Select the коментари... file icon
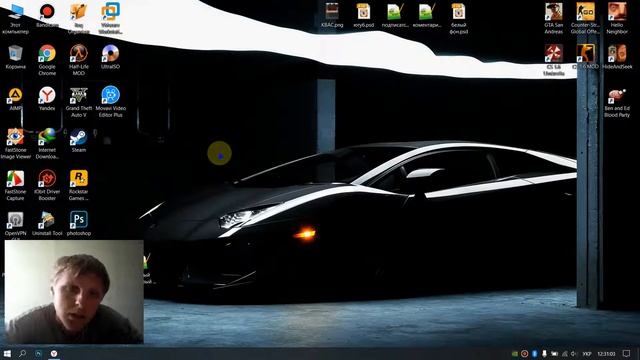Screen dimensions: 640x360 [427, 16]
